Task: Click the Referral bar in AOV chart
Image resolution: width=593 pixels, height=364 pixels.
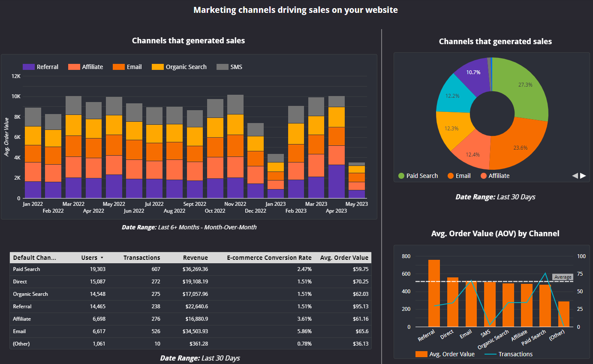Action: coord(434,293)
